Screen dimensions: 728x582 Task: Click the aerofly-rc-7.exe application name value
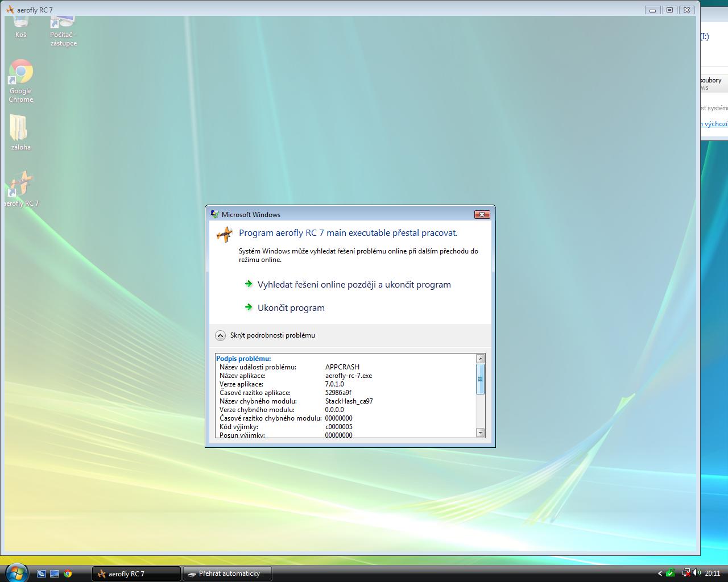(x=349, y=376)
